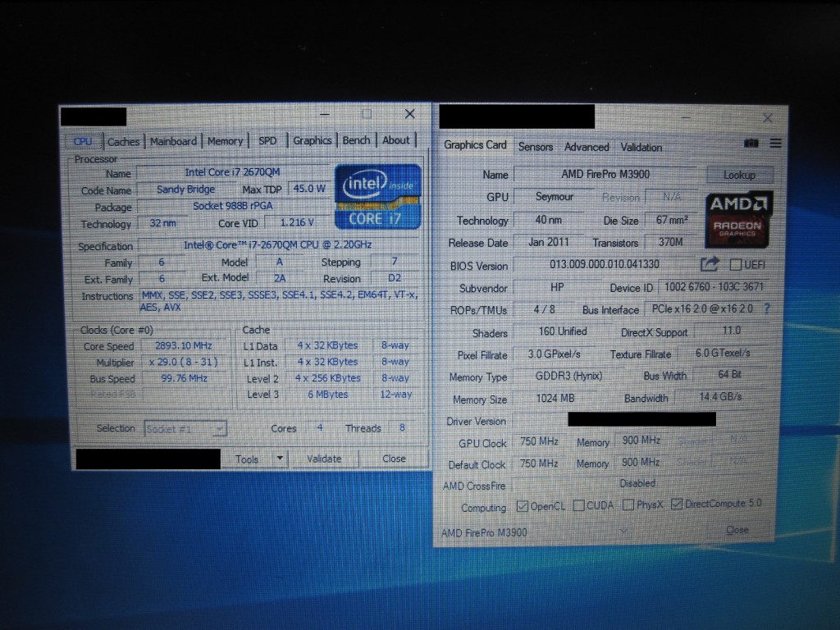Switch to the Caches tab
Viewport: 840px width, 630px height.
(x=123, y=141)
